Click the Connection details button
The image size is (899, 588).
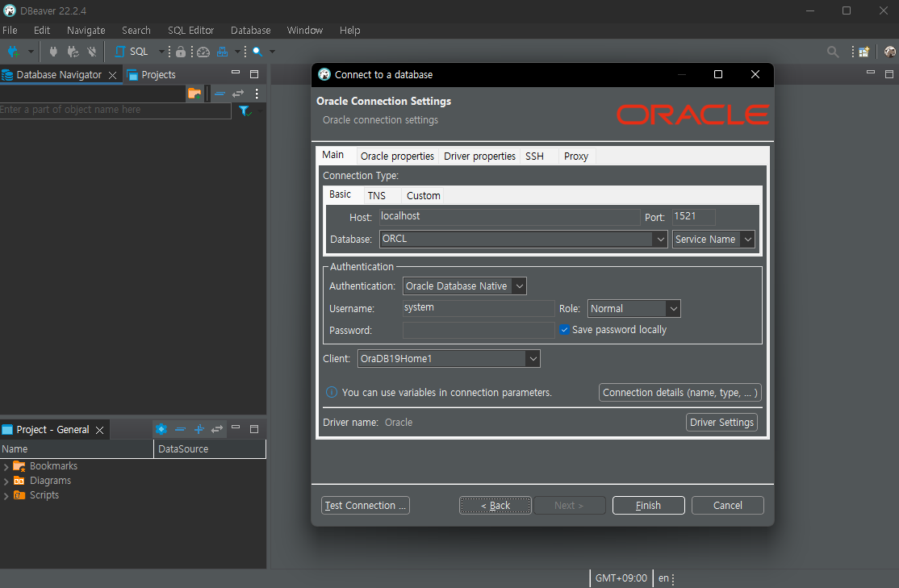click(680, 393)
